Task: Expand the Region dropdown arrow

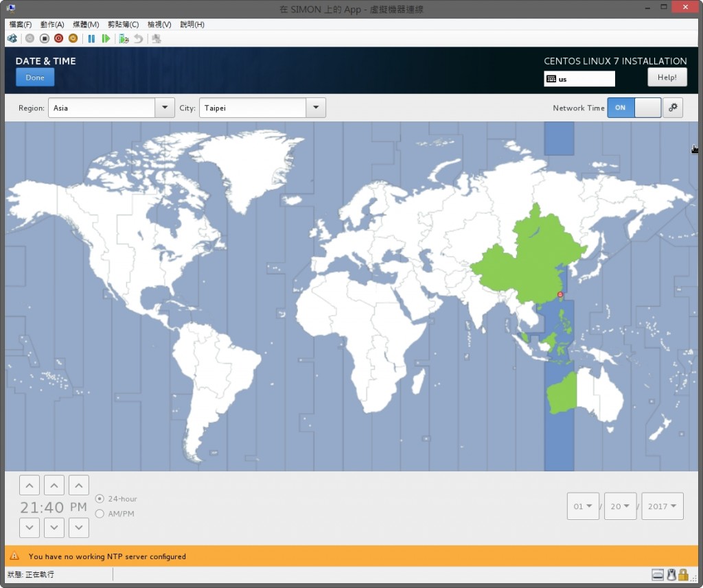Action: pyautogui.click(x=165, y=108)
